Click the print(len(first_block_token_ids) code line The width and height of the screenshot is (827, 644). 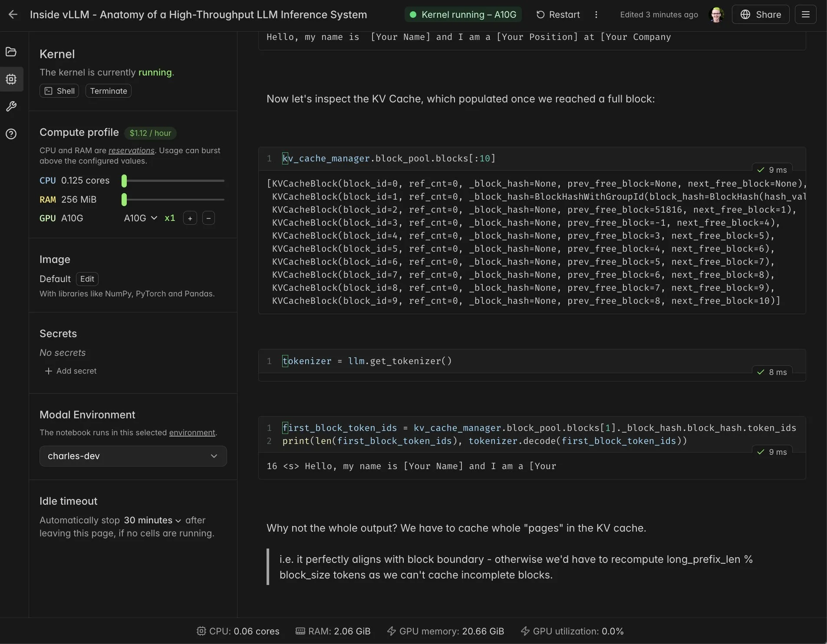coord(484,441)
